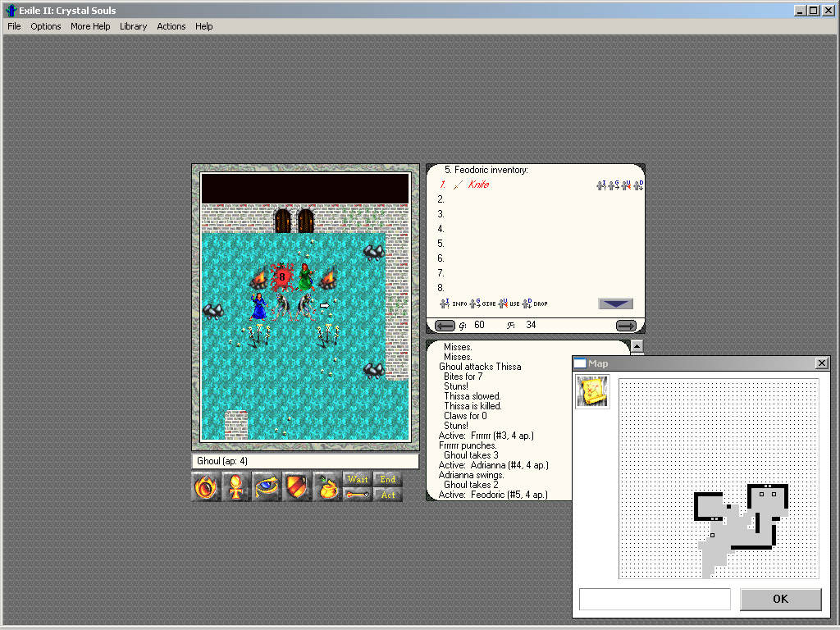Click the parchment map icon in Map window

pos(592,391)
